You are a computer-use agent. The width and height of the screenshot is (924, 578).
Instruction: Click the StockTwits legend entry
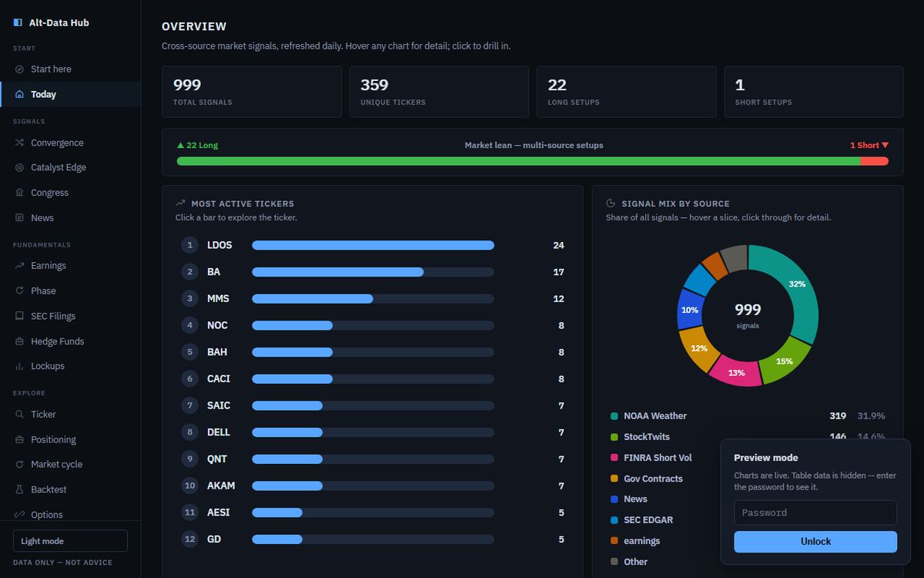(748, 437)
